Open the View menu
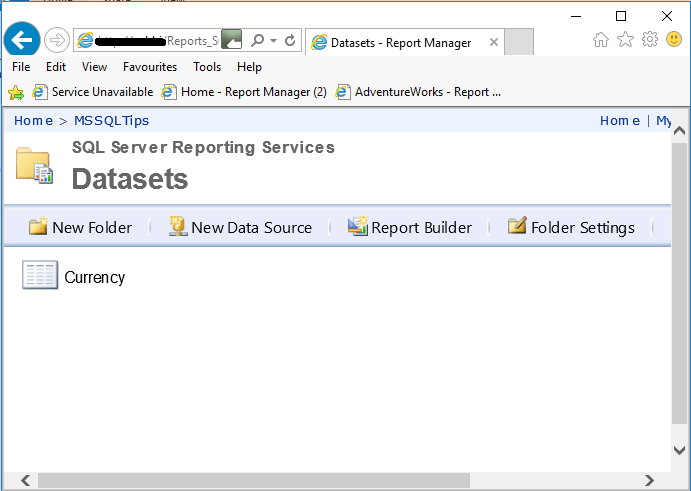Screen dimensions: 691x491 coord(94,67)
